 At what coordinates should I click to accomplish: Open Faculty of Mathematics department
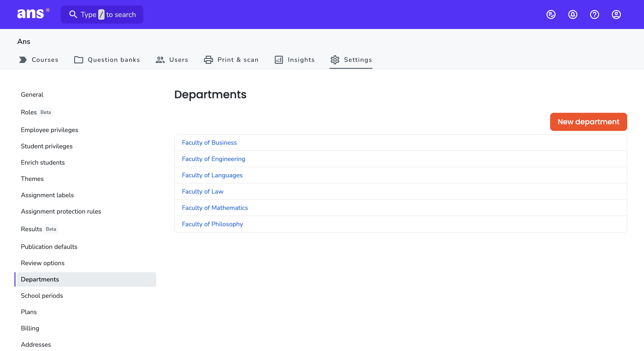215,208
